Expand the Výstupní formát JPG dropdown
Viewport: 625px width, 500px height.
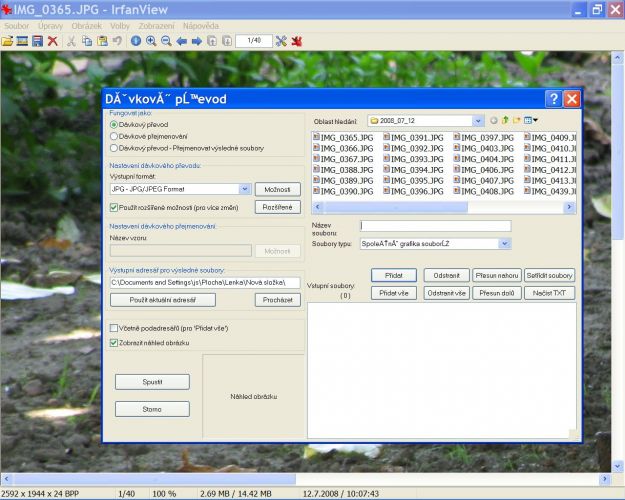coord(245,189)
